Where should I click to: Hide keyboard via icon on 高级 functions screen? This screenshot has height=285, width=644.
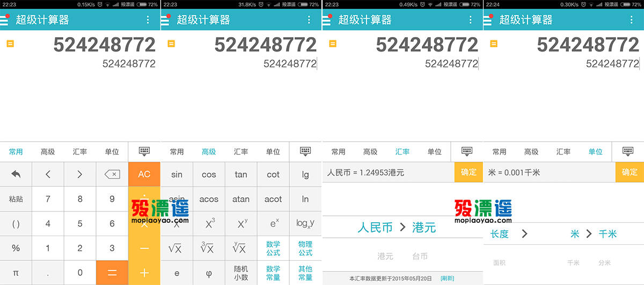click(x=305, y=151)
